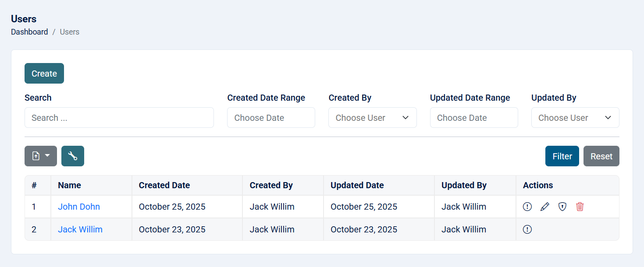The image size is (644, 267).
Task: Click the Updated Date Range date field
Action: pyautogui.click(x=474, y=118)
